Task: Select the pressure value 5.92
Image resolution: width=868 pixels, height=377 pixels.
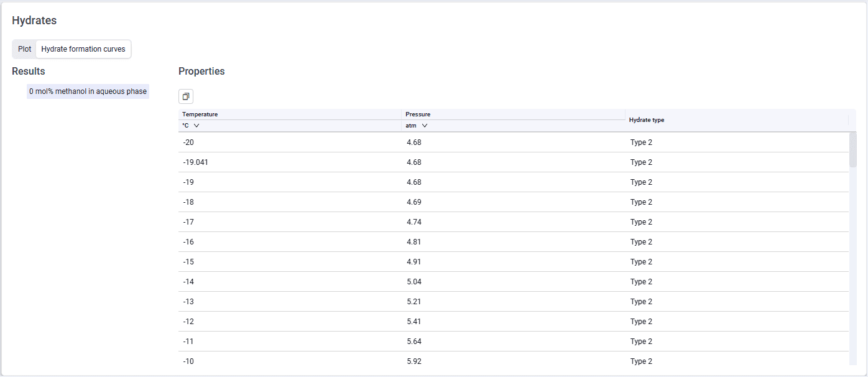Action: 514,361
